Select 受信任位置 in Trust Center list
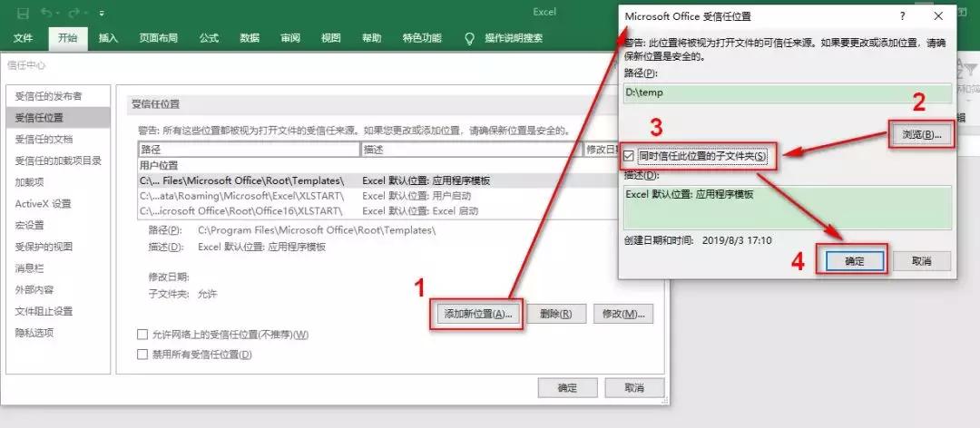Viewport: 980px width, 428px height. 58,118
